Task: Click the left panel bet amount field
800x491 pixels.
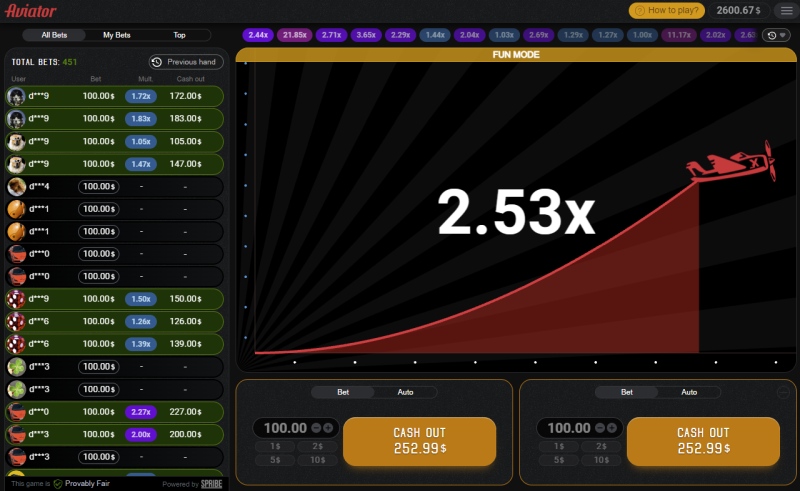Action: coord(285,428)
